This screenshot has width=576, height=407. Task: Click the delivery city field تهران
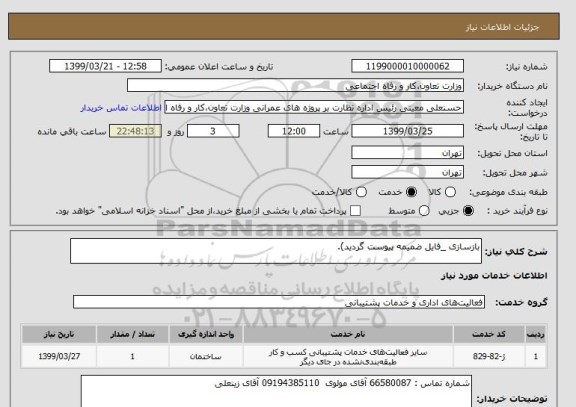(x=407, y=172)
